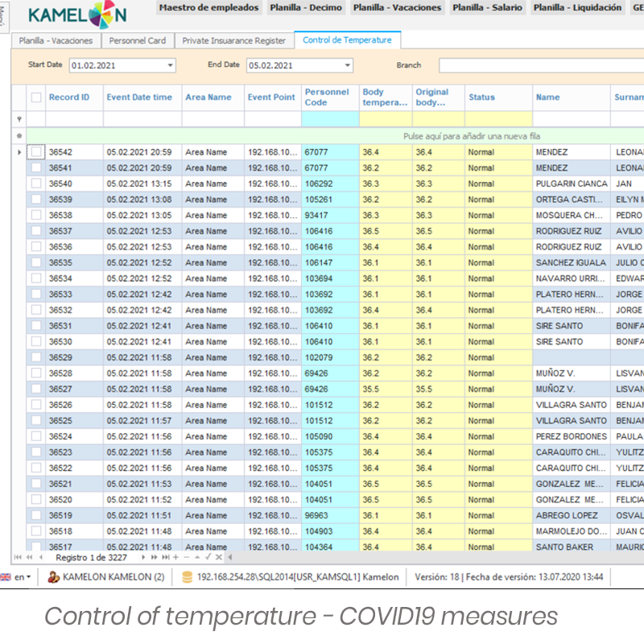This screenshot has width=644, height=644.
Task: Open Planilla - Liquidación menu
Action: 577,7
